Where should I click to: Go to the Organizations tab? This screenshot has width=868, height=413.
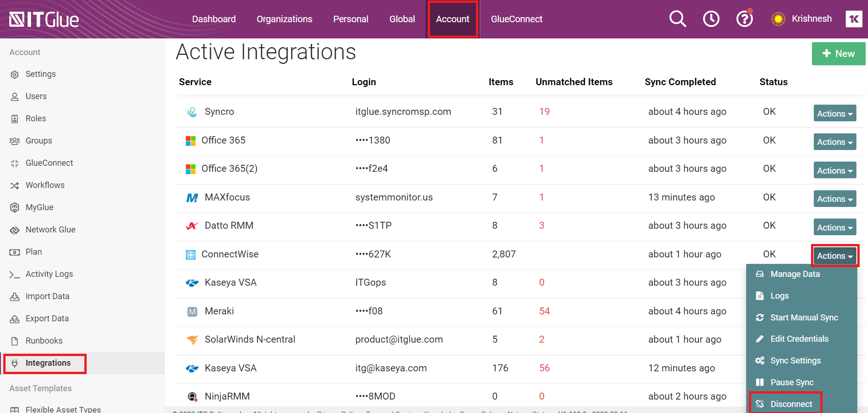click(x=285, y=19)
